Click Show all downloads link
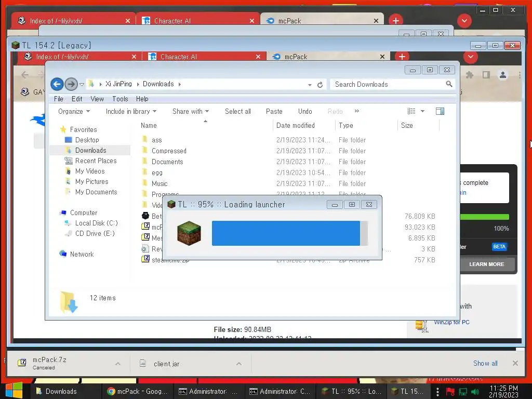The image size is (532, 399). tap(485, 363)
